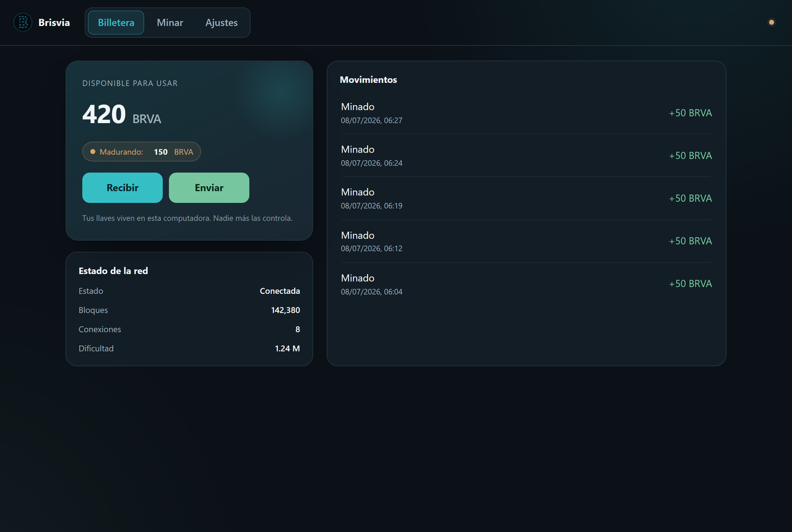
Task: Click the Brisvia logo icon
Action: (23, 23)
